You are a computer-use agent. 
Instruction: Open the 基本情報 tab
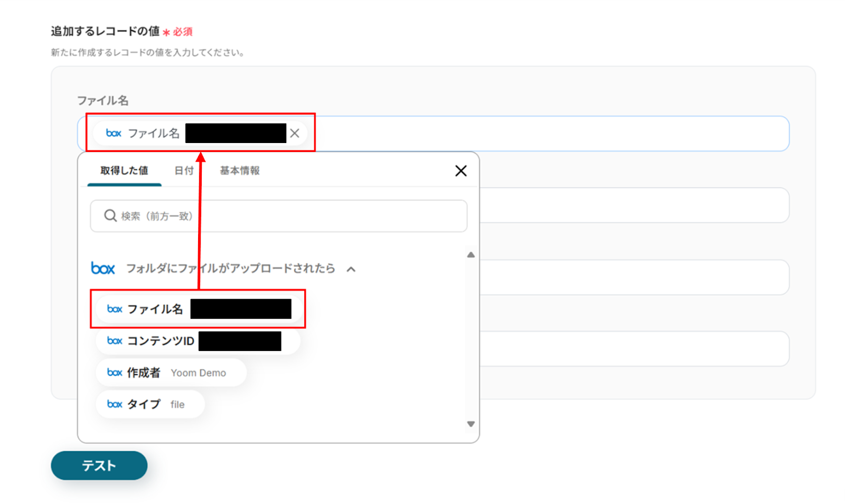tap(240, 171)
